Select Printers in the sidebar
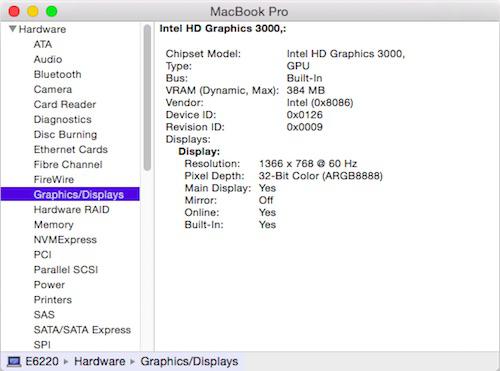This screenshot has height=371, width=500. [53, 300]
